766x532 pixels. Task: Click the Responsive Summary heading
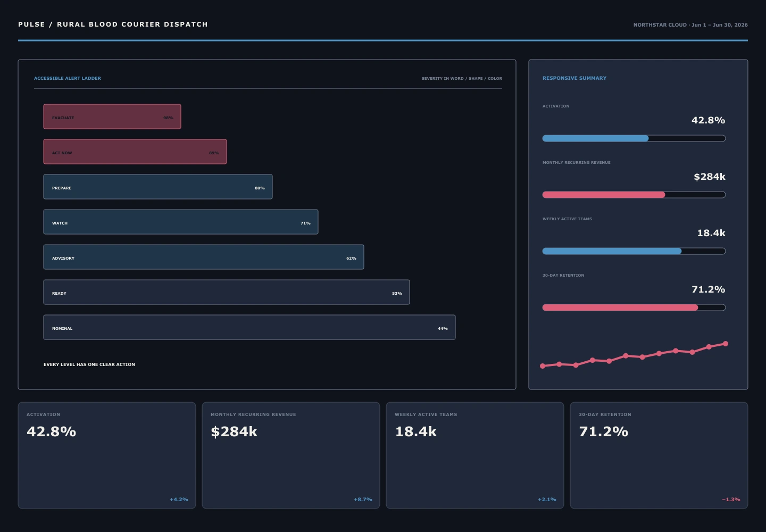tap(574, 78)
